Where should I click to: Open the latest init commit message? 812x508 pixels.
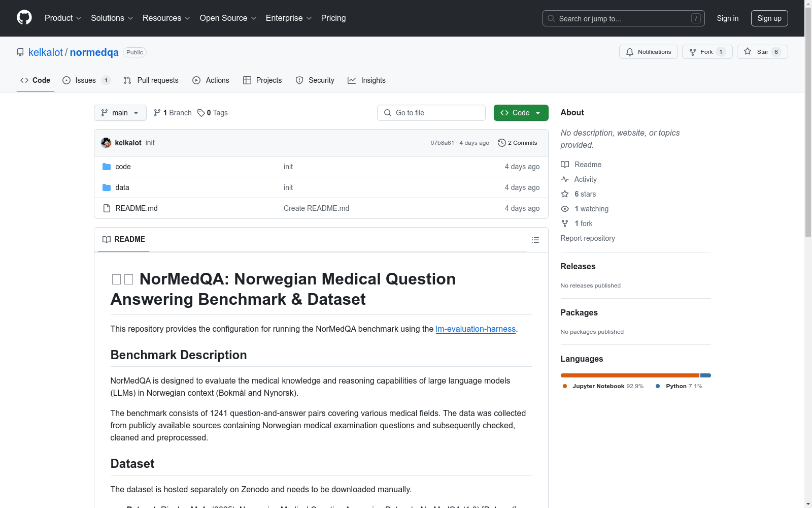[x=150, y=143]
